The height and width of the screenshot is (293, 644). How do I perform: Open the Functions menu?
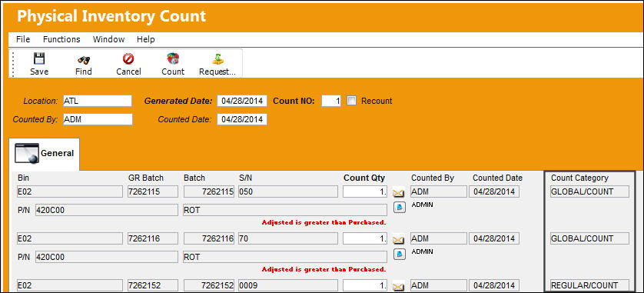point(61,39)
